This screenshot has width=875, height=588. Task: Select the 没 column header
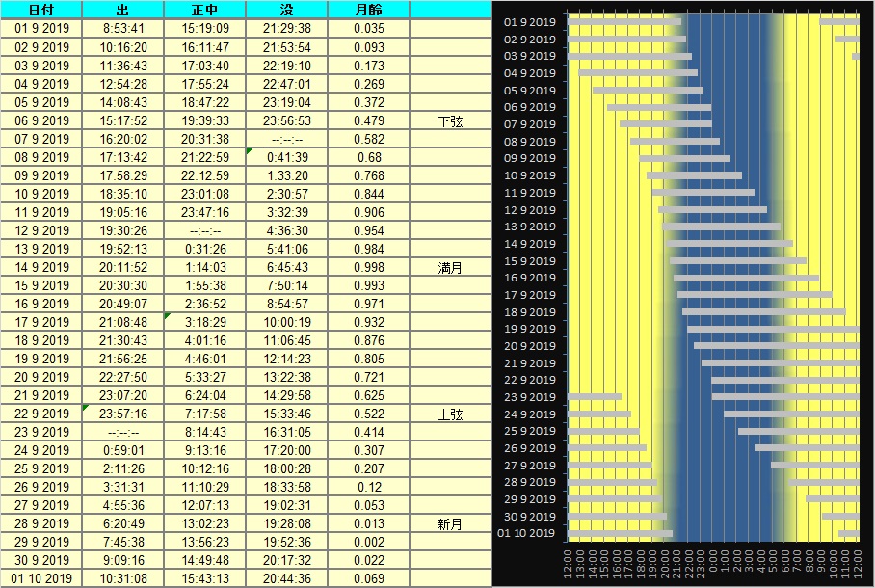[x=287, y=10]
